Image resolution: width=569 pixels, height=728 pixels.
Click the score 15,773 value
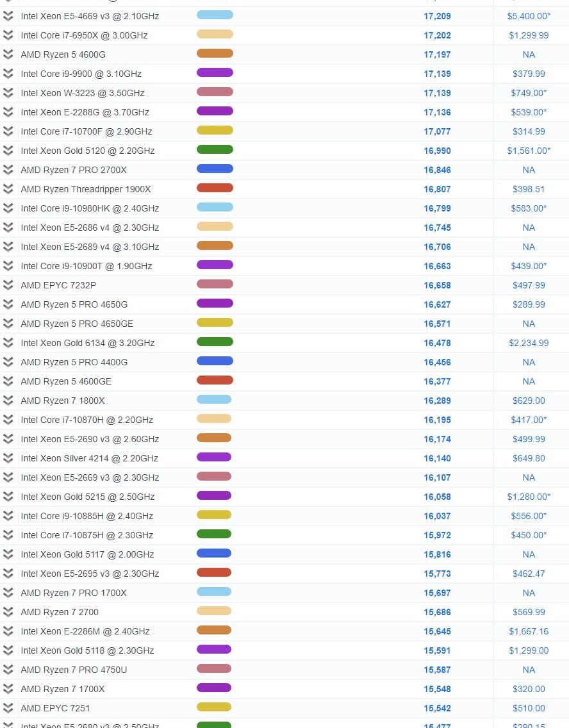tap(437, 574)
